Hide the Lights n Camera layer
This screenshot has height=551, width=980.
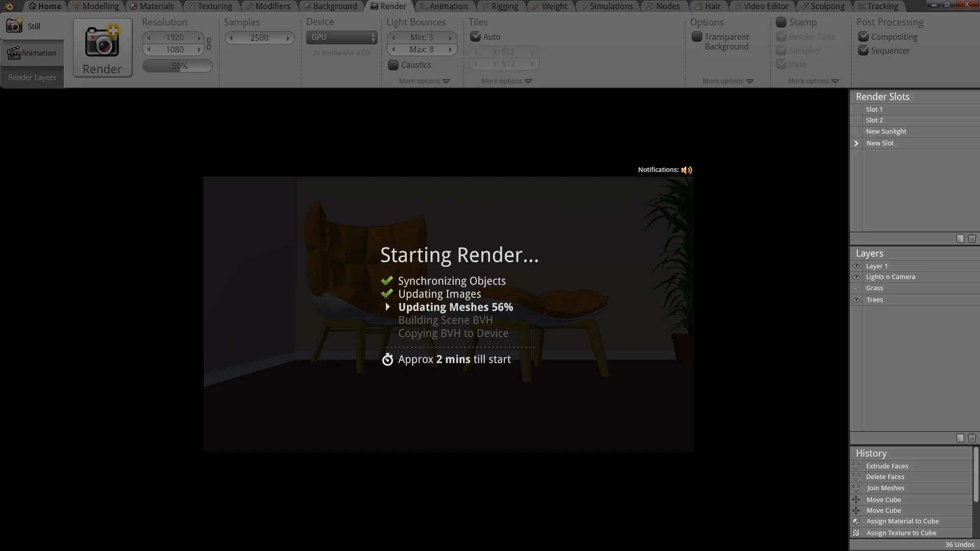(x=856, y=277)
